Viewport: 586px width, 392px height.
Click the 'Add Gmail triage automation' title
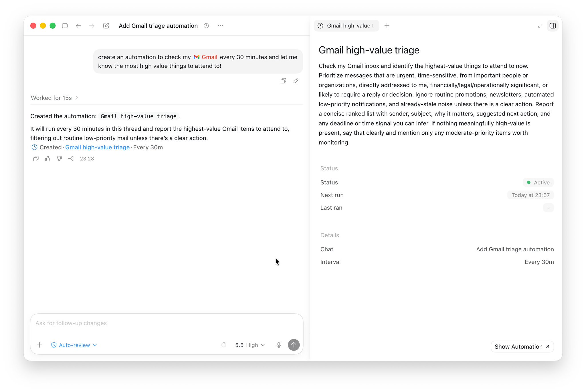click(x=158, y=26)
